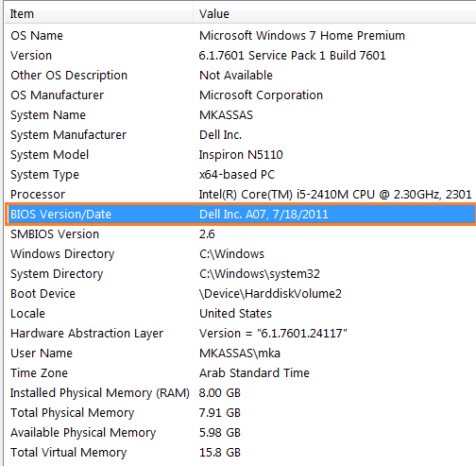Click value Dell Inc. A07, 7/18/2011
The height and width of the screenshot is (466, 476).
pos(263,215)
